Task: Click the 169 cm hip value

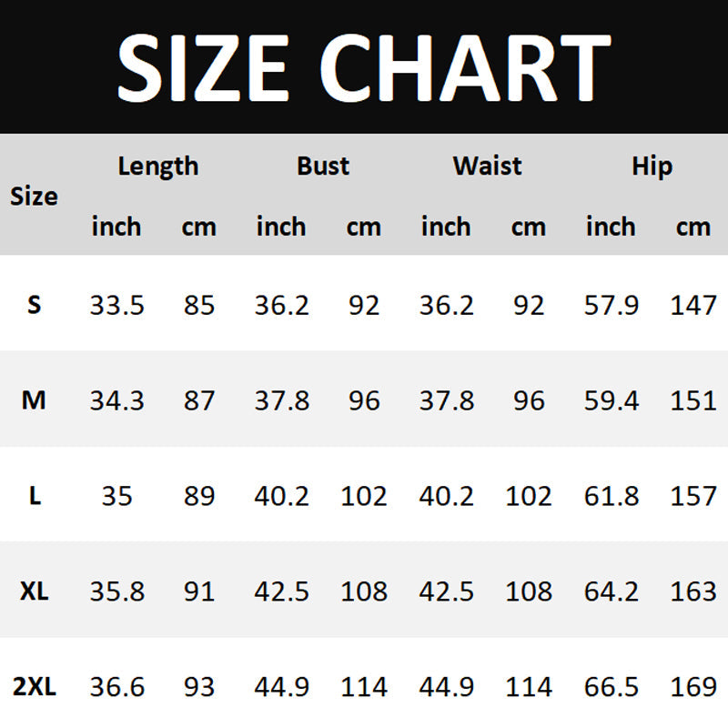Action: point(693,687)
